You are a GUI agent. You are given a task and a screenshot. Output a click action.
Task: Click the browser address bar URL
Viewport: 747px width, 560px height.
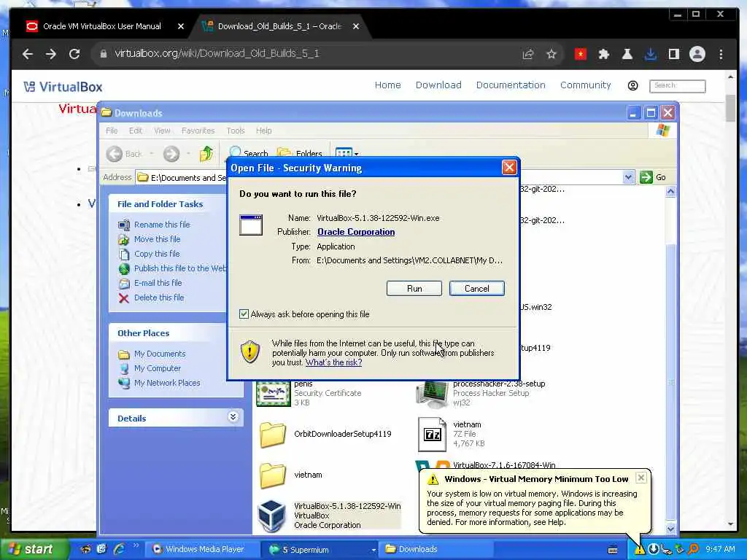[x=217, y=53]
